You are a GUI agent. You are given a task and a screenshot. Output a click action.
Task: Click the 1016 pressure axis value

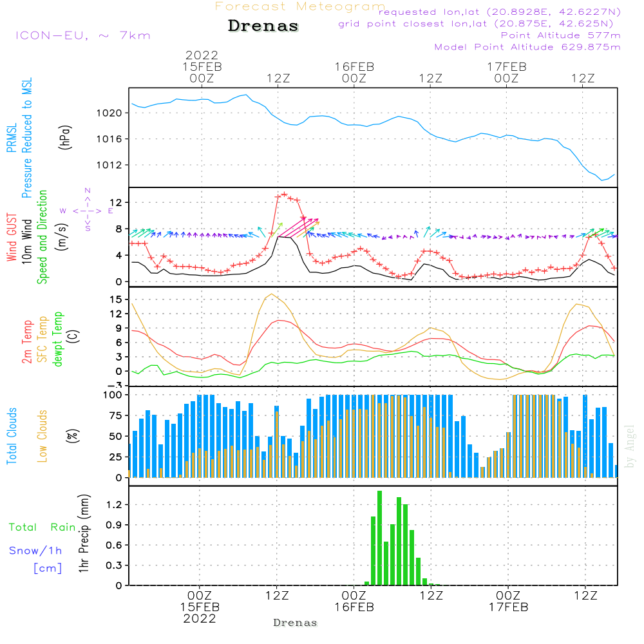tap(109, 139)
